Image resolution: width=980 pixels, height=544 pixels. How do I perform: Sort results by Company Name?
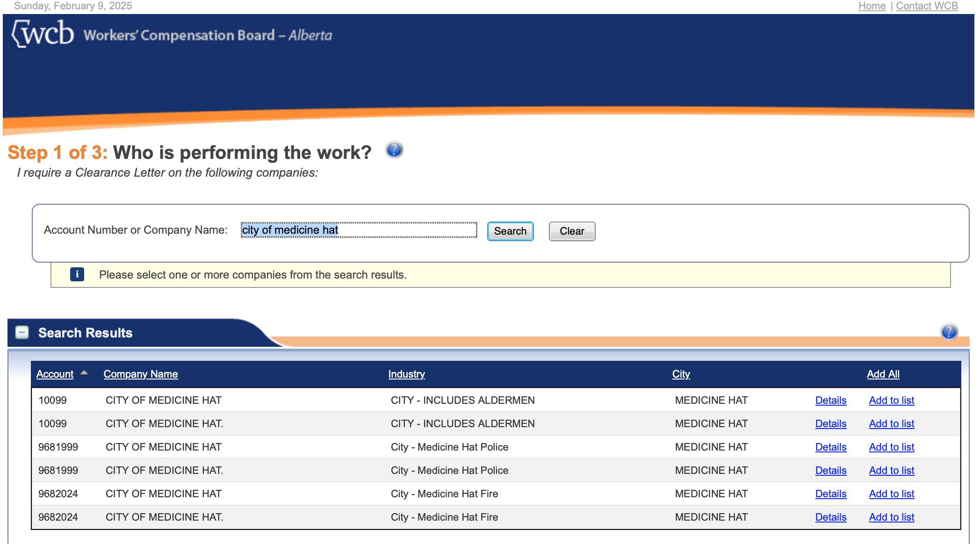[x=140, y=374]
